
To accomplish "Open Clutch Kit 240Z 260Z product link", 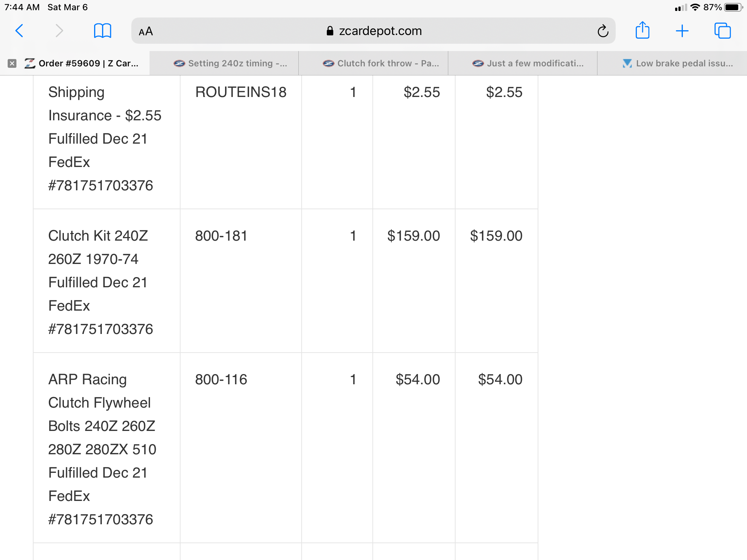I will coord(98,247).
